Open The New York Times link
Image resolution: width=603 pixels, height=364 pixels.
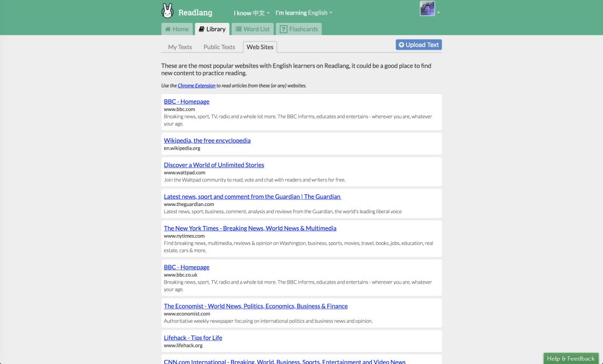click(250, 228)
